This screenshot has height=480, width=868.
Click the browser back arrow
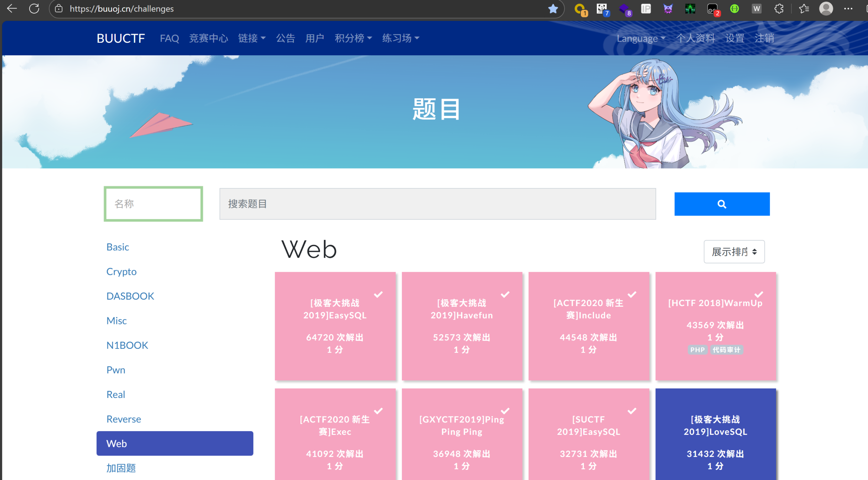(12, 8)
